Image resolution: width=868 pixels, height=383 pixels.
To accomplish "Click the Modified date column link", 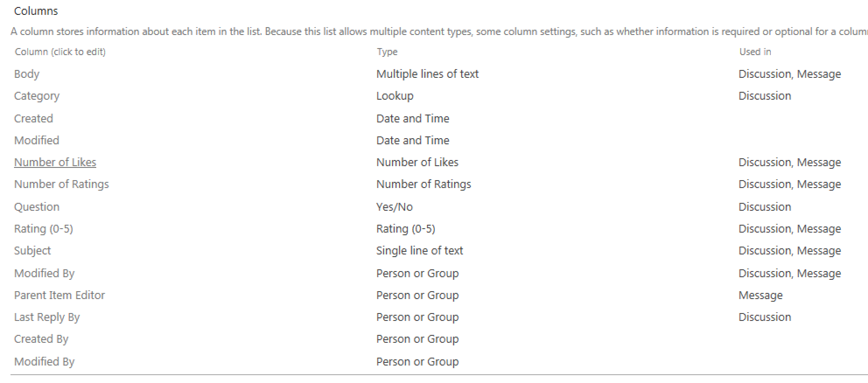I will point(37,140).
